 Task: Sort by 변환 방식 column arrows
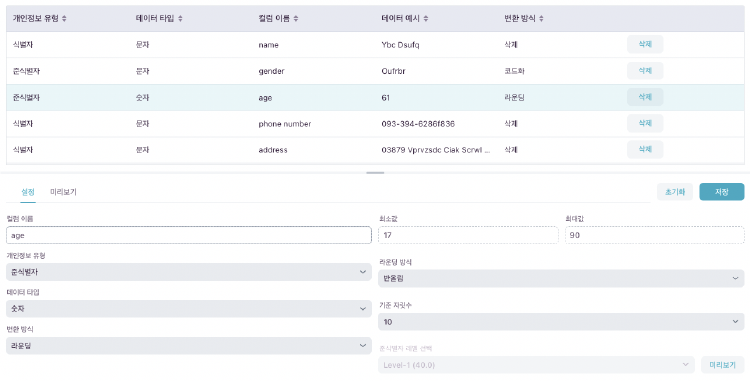[x=541, y=19]
